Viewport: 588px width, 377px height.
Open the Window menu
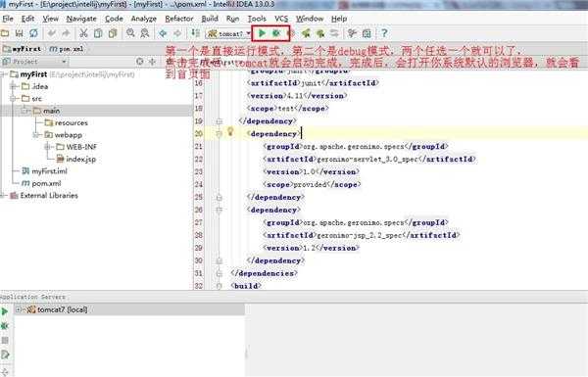tap(310, 19)
